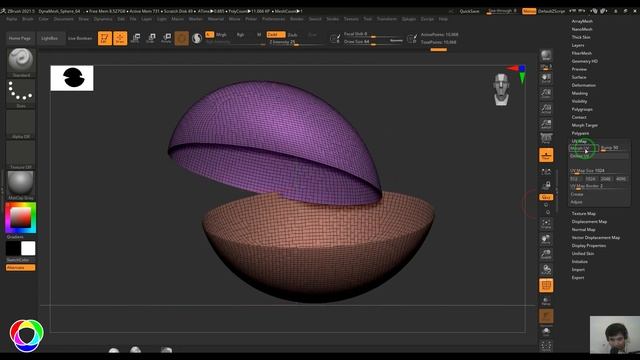Expand the NanoMesh subpalette
Viewport: 640px width, 360px height.
coord(582,29)
